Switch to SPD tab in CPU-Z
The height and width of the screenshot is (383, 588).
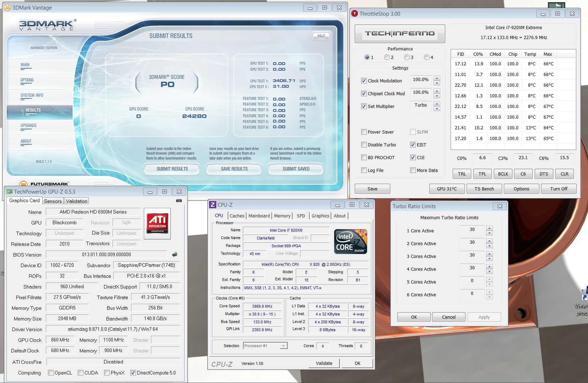coord(301,216)
